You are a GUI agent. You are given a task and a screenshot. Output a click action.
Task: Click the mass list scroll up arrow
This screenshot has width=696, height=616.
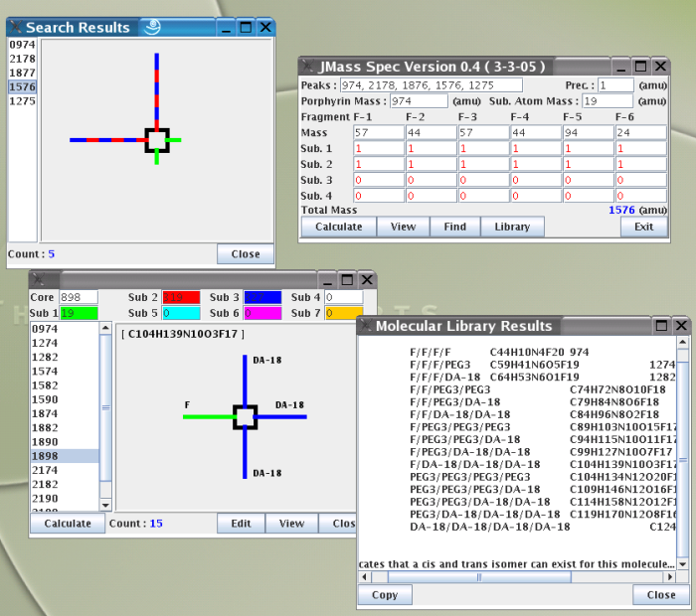(x=105, y=328)
